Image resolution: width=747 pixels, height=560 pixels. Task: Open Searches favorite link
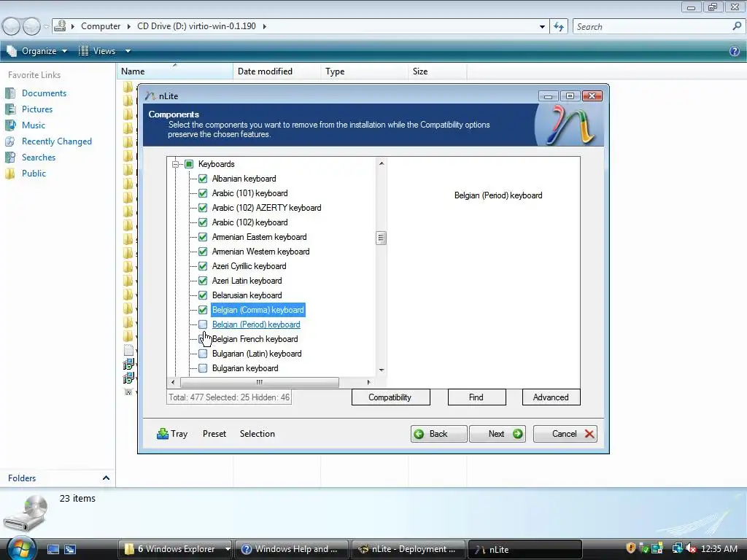39,157
